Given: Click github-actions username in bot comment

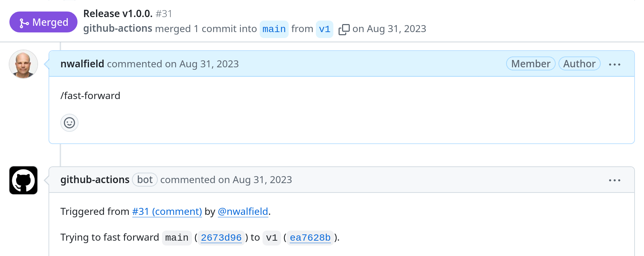Looking at the screenshot, I should [95, 180].
